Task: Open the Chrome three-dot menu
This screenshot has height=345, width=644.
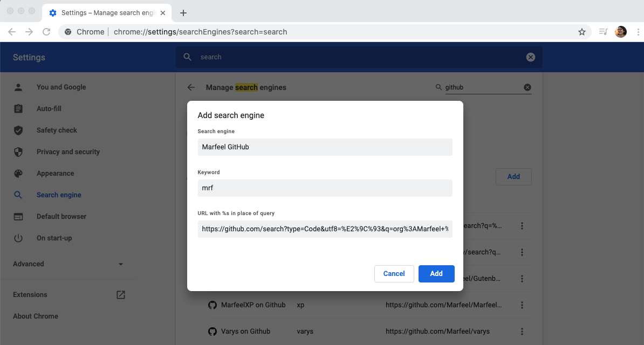Action: (638, 32)
